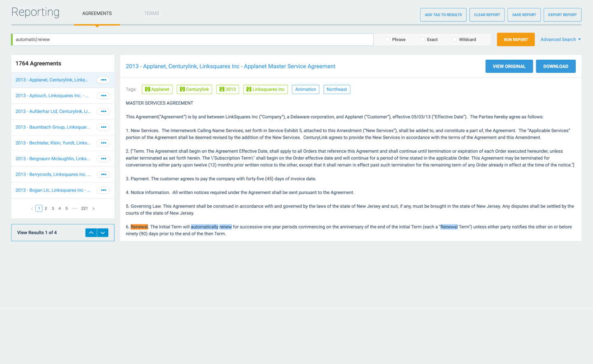Go to agreements page 4
The image size is (593, 364).
pos(60,208)
